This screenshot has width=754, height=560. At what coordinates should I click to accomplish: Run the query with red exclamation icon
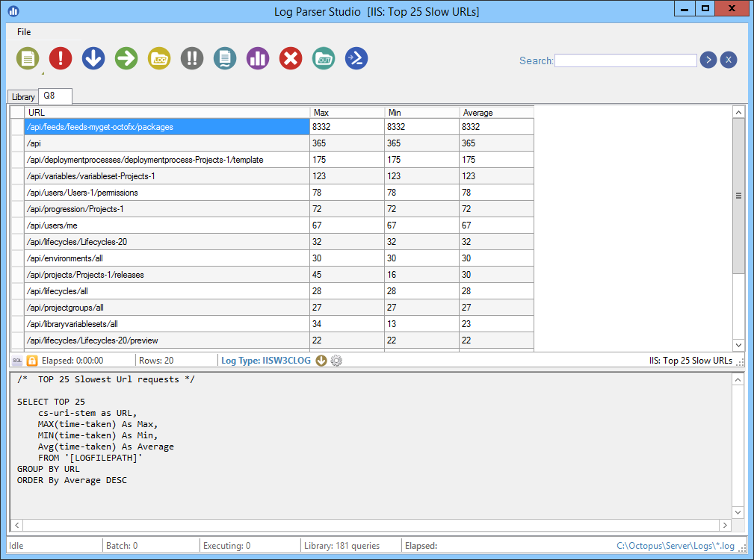pyautogui.click(x=61, y=58)
